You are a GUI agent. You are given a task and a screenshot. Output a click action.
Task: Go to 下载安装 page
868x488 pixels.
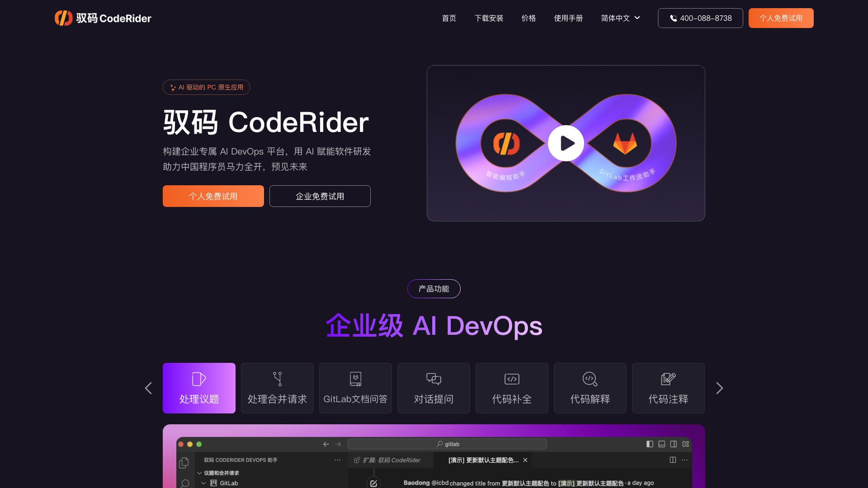489,18
